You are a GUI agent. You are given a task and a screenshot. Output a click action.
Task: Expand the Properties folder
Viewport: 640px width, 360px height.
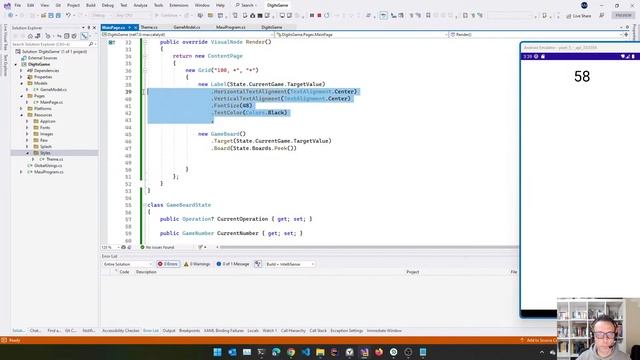point(22,77)
